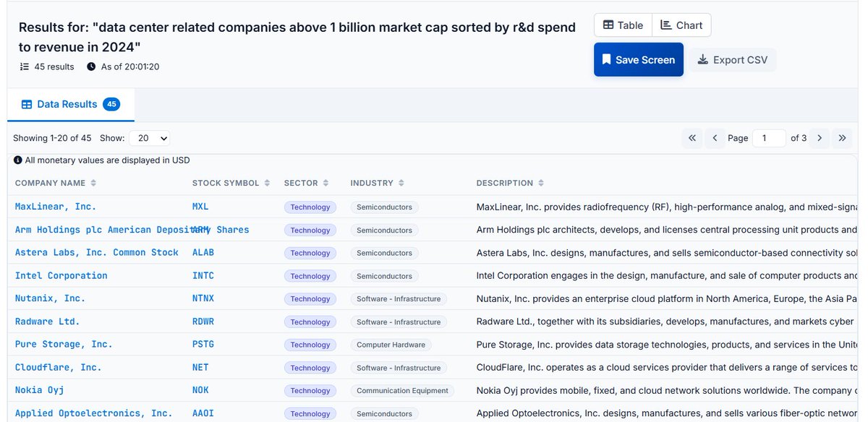Sort by Industry column
The image size is (868, 422).
pos(378,183)
